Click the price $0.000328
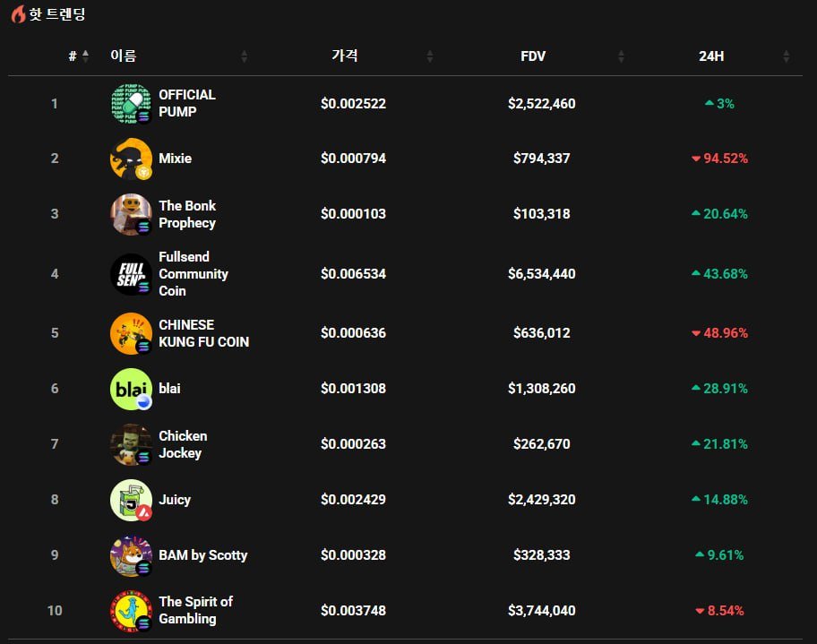The width and height of the screenshot is (817, 644). (x=353, y=555)
